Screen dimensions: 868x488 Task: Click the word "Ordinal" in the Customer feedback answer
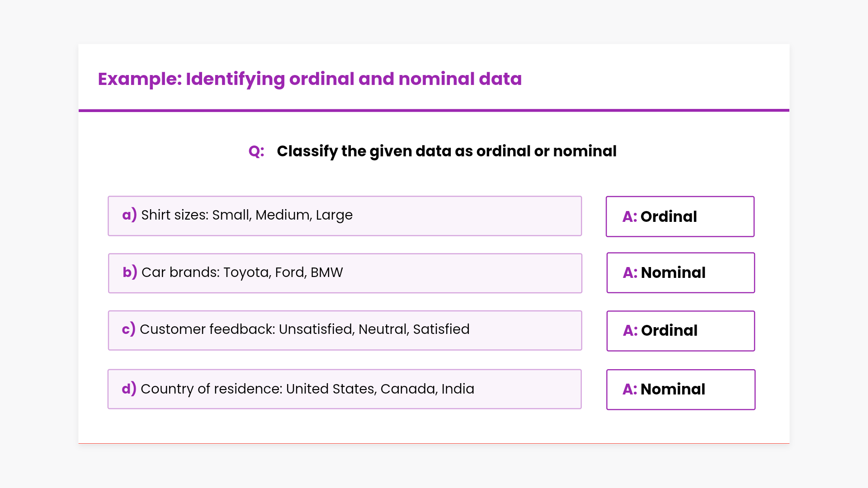pos(669,331)
